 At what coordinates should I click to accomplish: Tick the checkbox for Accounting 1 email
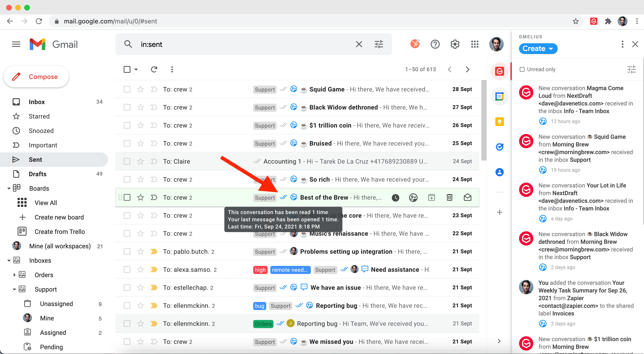coord(127,161)
